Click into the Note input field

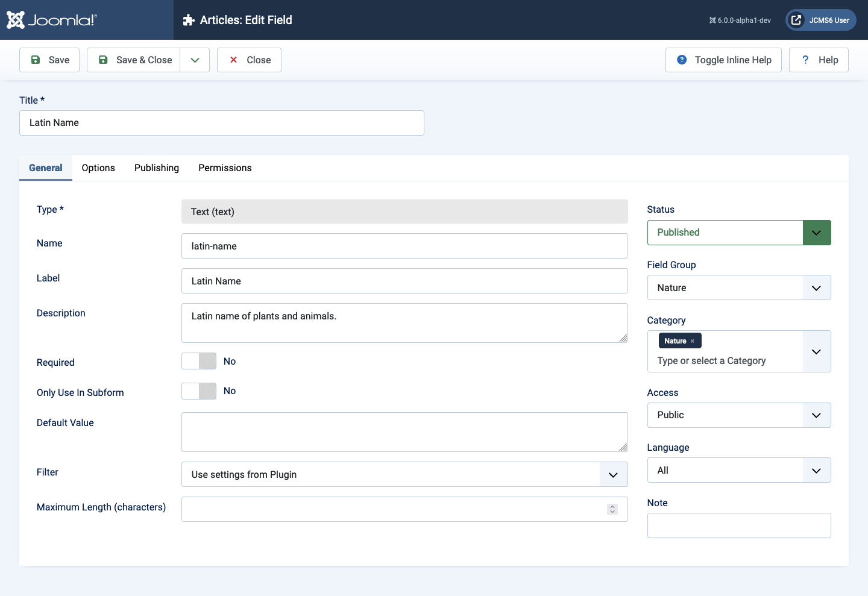point(738,525)
